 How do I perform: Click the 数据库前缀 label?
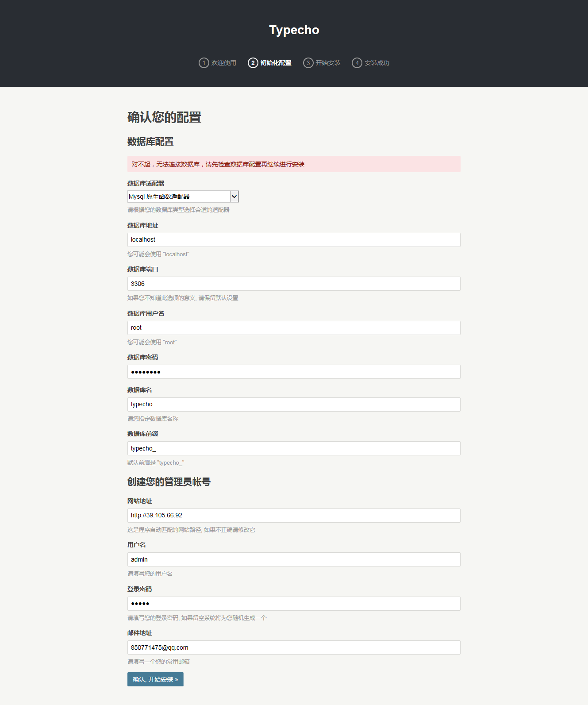coord(142,434)
